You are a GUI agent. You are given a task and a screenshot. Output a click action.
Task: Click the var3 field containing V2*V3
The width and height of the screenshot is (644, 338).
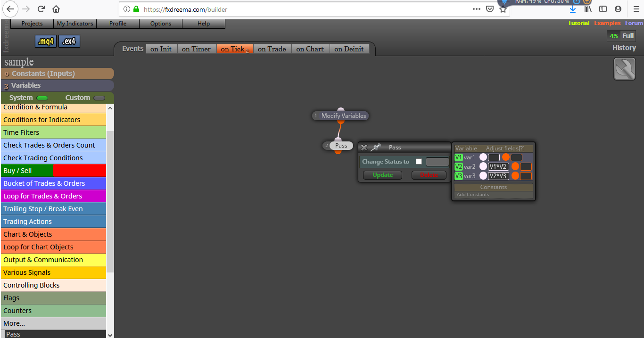coord(498,176)
